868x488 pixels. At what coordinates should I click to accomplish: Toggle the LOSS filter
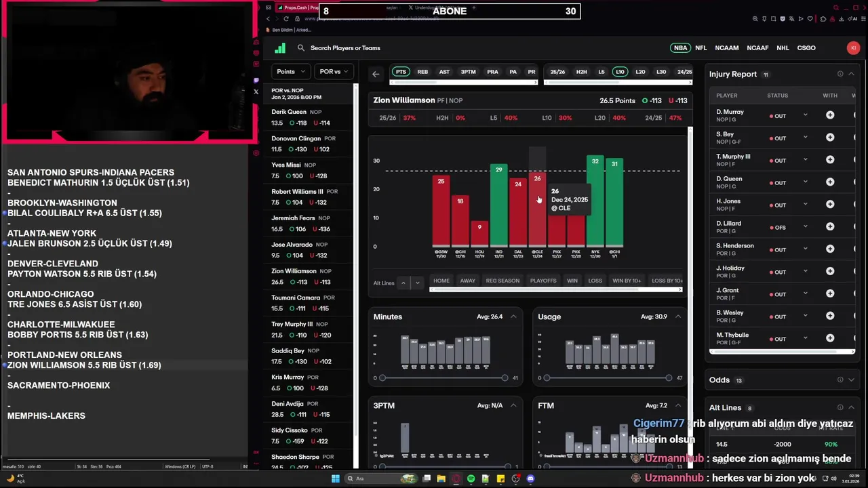point(595,281)
